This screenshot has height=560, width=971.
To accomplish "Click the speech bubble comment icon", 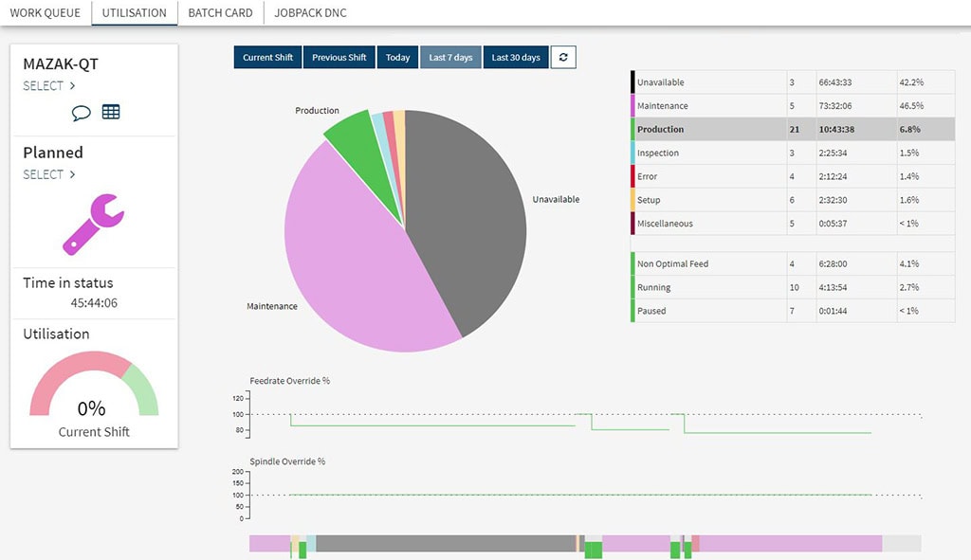I will 82,112.
